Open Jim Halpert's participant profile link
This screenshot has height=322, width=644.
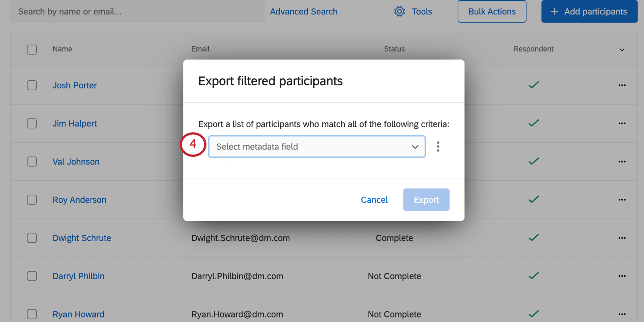pyautogui.click(x=75, y=123)
